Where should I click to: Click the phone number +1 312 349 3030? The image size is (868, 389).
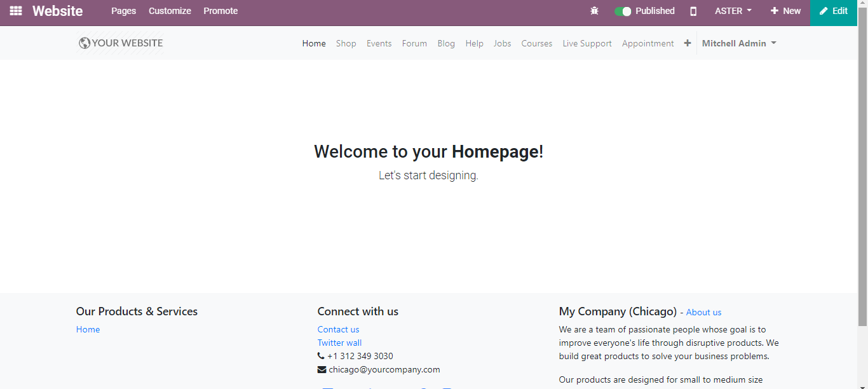[x=360, y=356]
